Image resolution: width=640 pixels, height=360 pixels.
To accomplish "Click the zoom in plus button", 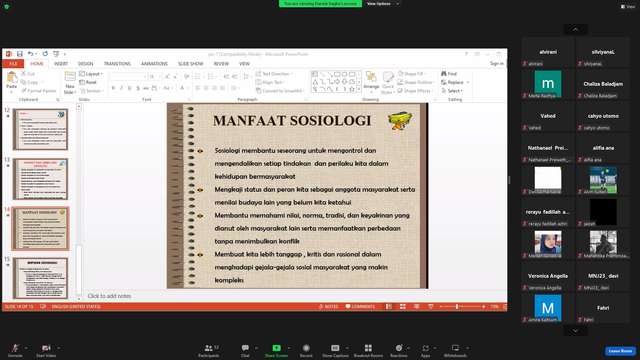I will click(x=484, y=307).
